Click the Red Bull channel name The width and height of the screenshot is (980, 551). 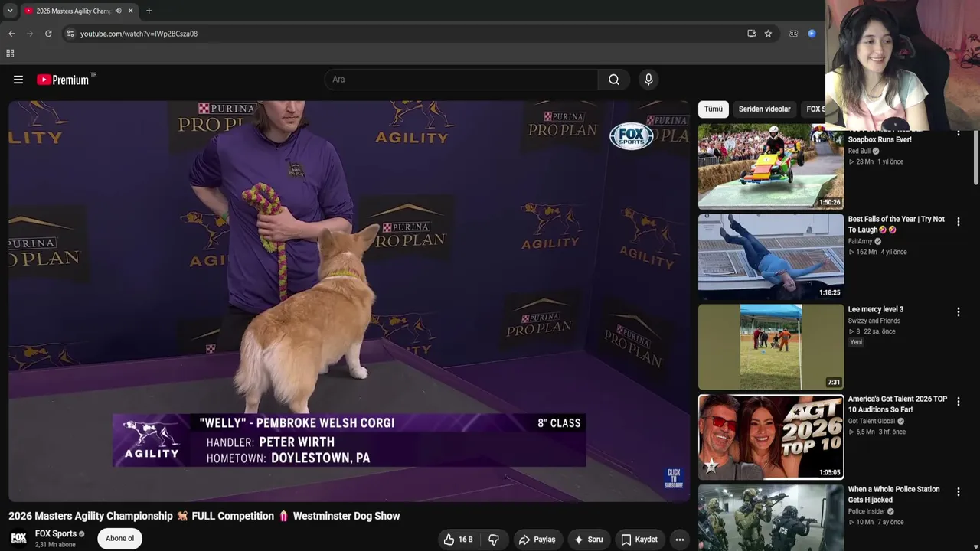[x=859, y=152]
